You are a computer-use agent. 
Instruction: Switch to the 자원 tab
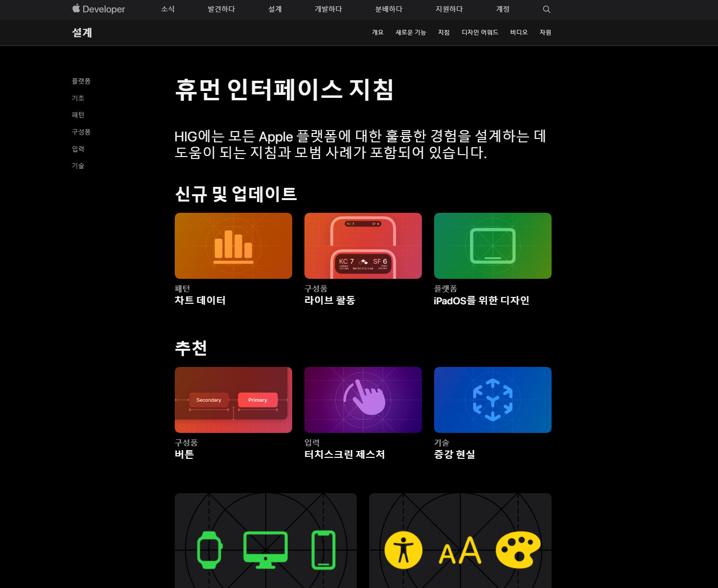[545, 32]
